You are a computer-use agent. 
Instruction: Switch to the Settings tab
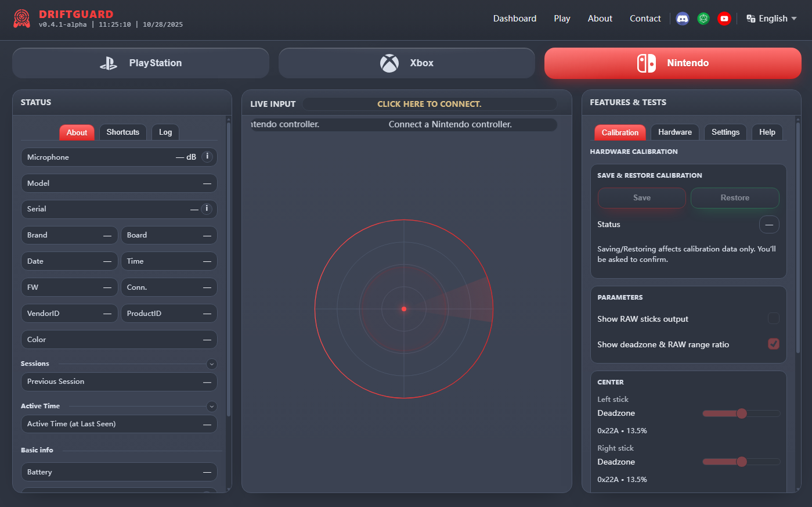pyautogui.click(x=725, y=132)
